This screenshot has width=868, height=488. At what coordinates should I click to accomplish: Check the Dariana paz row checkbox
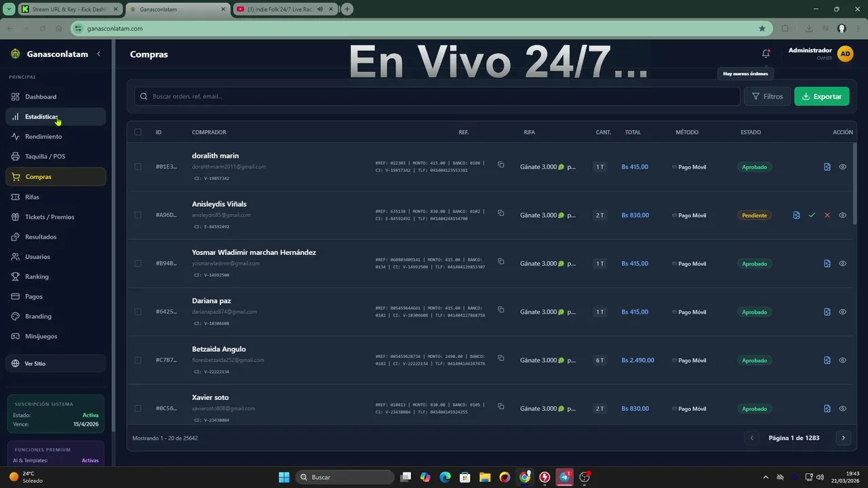coord(138,312)
